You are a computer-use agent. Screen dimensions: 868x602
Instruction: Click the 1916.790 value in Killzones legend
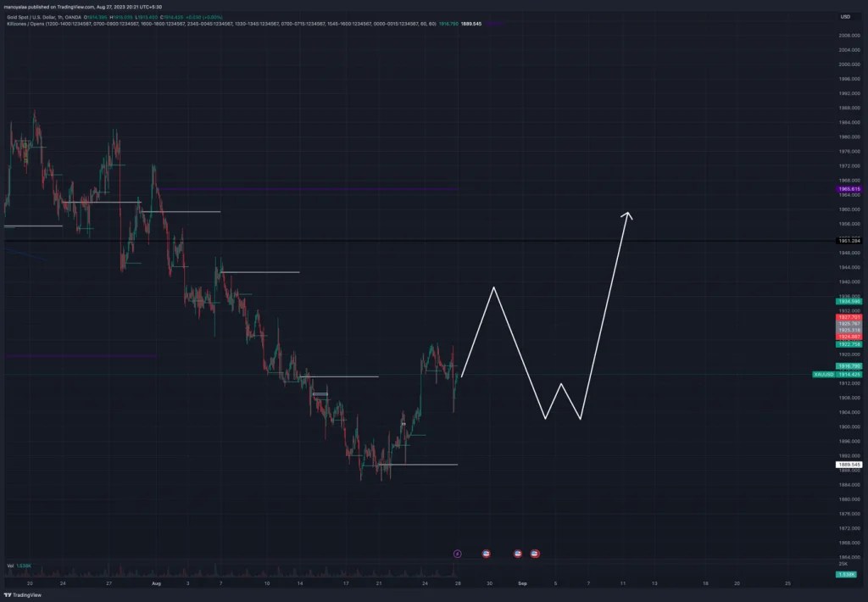pos(448,24)
